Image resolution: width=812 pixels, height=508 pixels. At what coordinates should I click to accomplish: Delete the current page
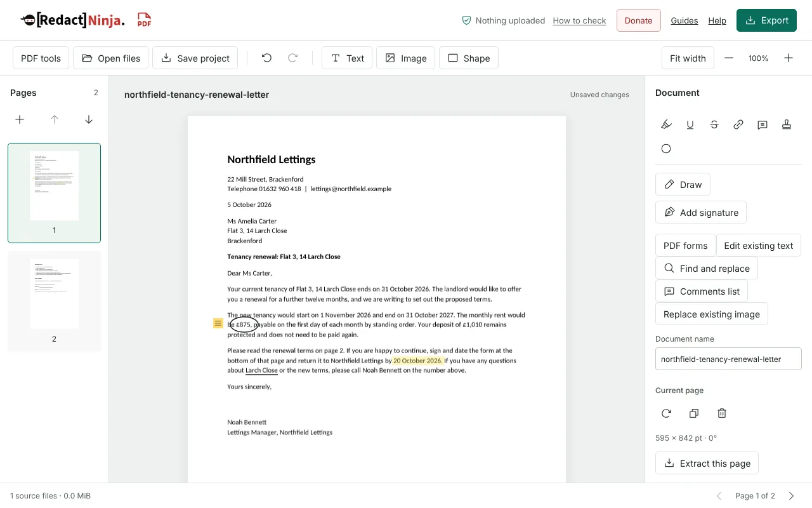(722, 413)
